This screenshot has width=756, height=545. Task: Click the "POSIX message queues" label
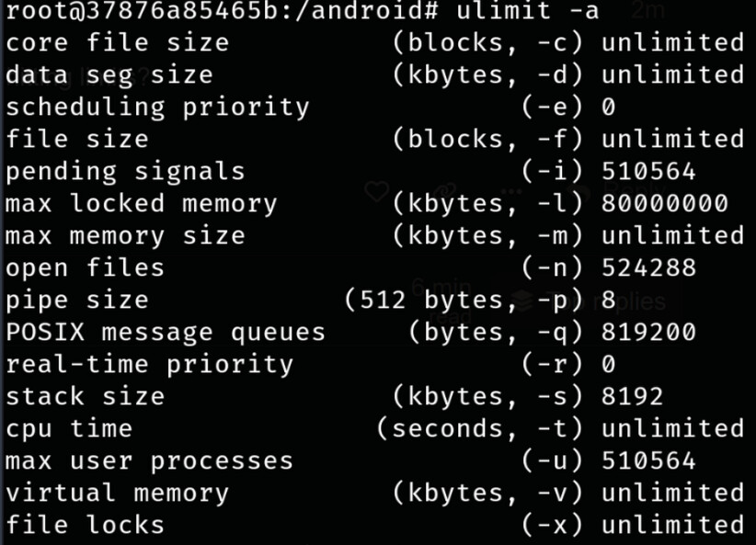pos(166,332)
